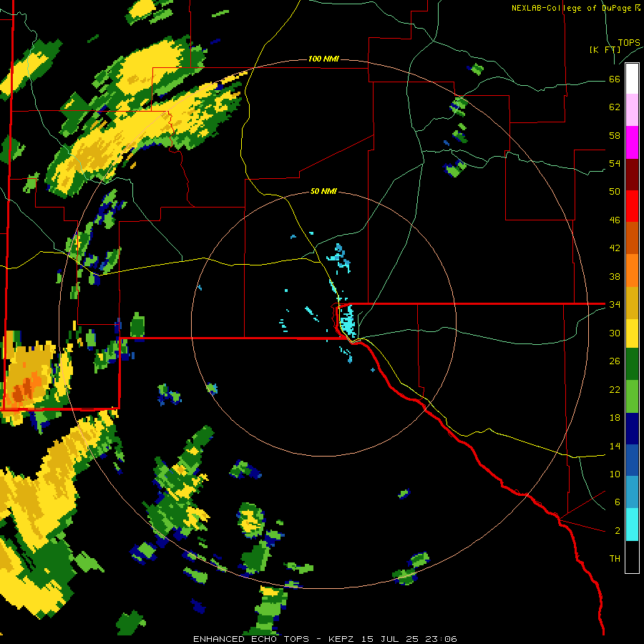Click the 18 legend value

tap(615, 418)
